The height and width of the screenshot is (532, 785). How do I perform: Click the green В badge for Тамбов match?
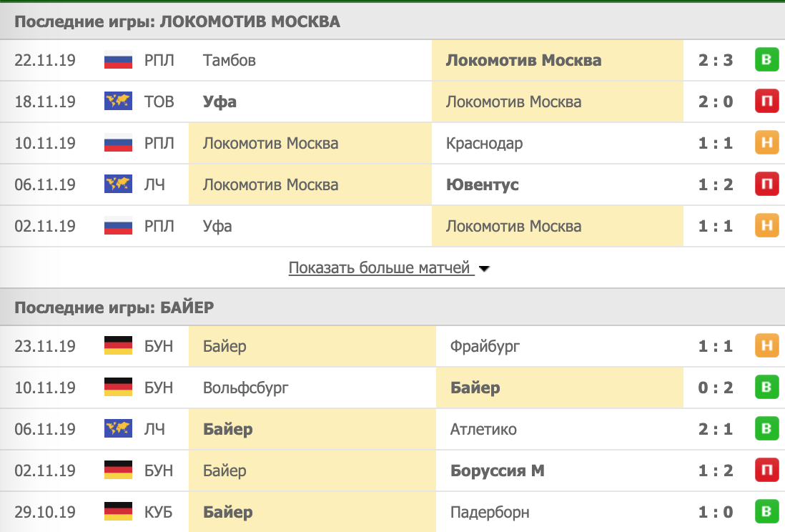pyautogui.click(x=766, y=59)
